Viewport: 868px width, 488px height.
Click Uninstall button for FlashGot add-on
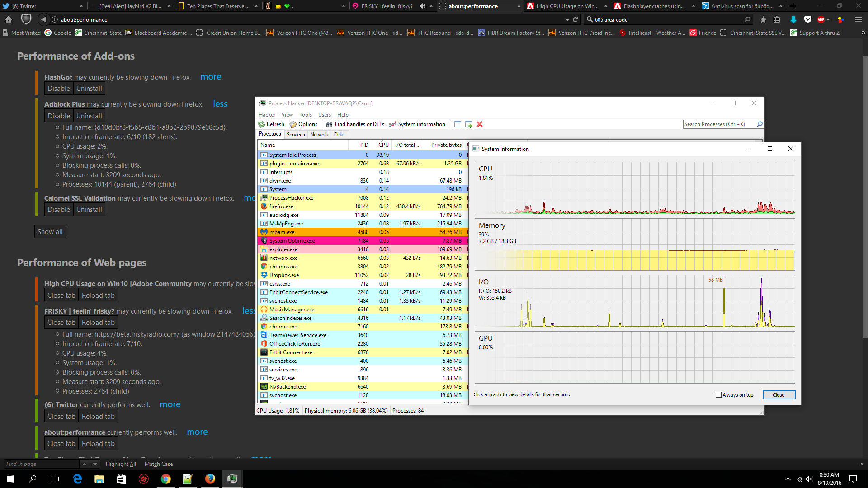click(88, 88)
